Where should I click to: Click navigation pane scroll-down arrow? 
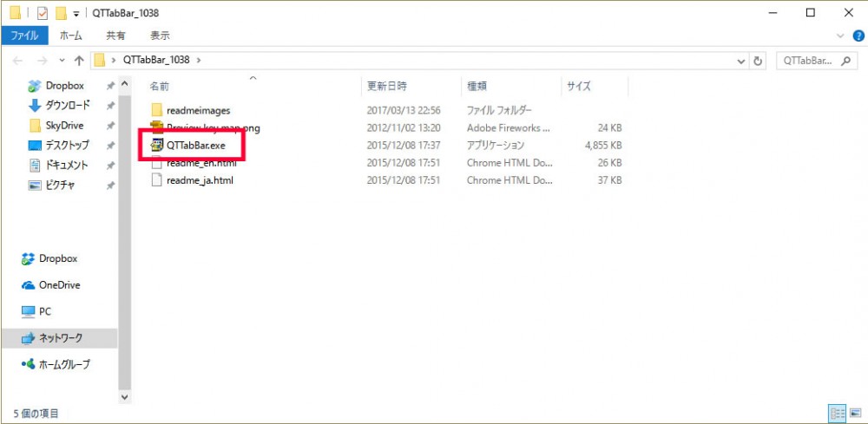pos(124,396)
